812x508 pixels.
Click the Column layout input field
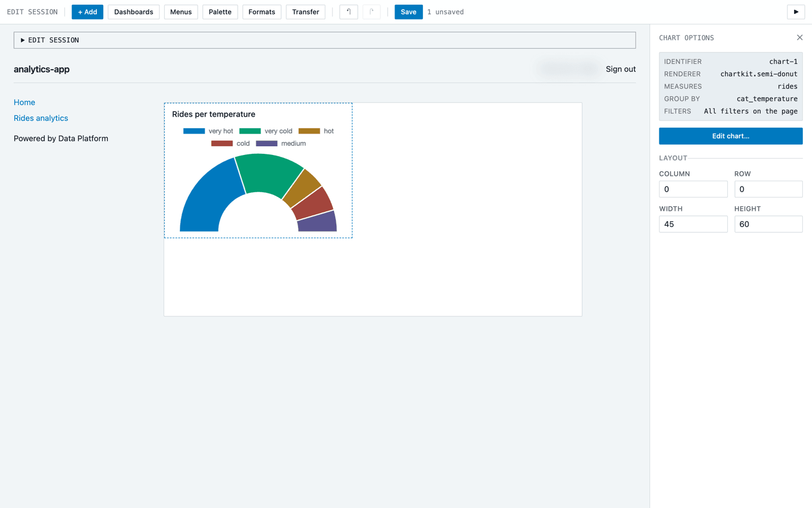pyautogui.click(x=693, y=189)
